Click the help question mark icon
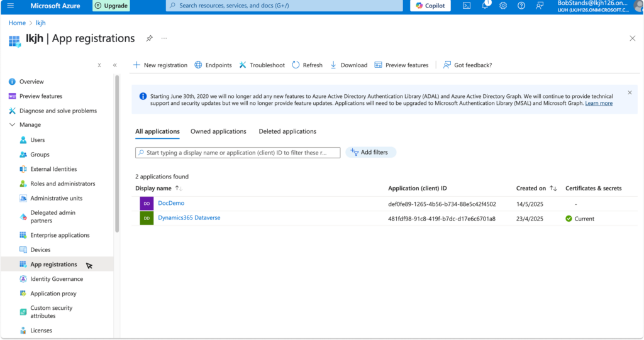This screenshot has height=340, width=644. click(521, 6)
